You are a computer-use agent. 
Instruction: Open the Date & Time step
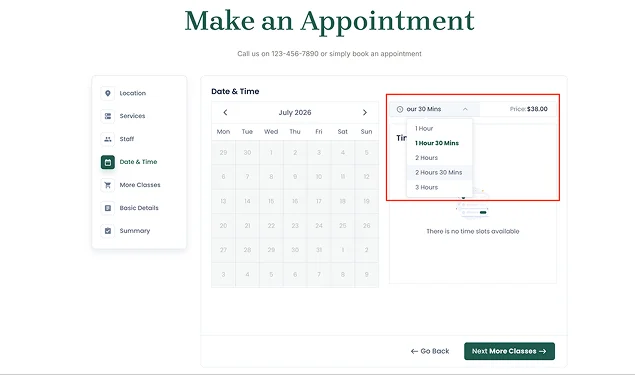139,162
